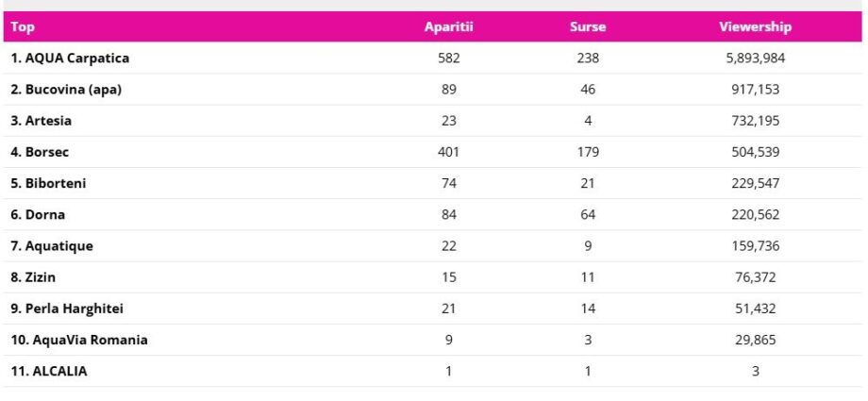The image size is (868, 401).
Task: Click AQUA Carpatica viewership value 5,893,984
Action: 755,58
